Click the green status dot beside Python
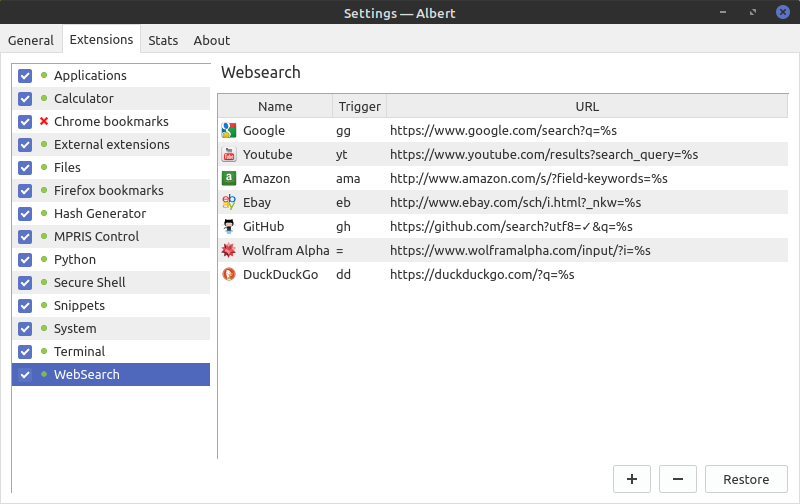 tap(44, 260)
